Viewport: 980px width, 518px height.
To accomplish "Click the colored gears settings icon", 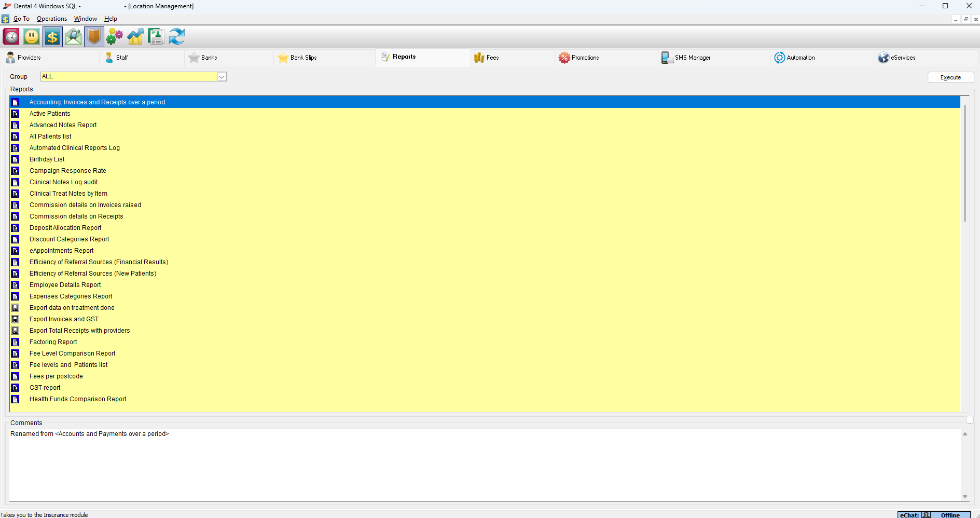I will click(115, 37).
